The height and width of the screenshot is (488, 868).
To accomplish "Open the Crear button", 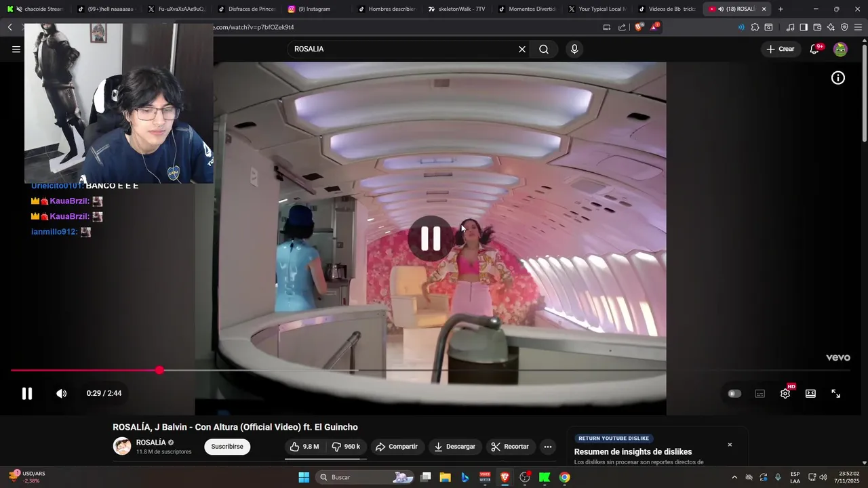I will coord(781,49).
